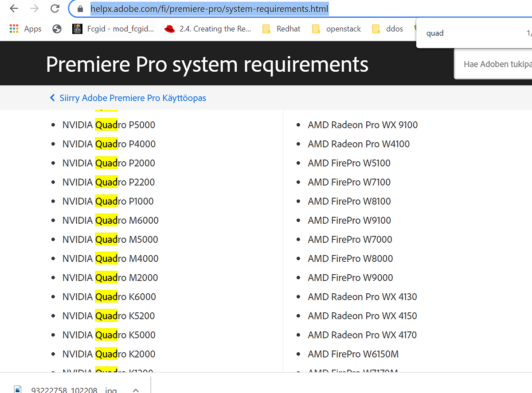The width and height of the screenshot is (532, 393).
Task: Click the browser forward arrow
Action: click(35, 8)
